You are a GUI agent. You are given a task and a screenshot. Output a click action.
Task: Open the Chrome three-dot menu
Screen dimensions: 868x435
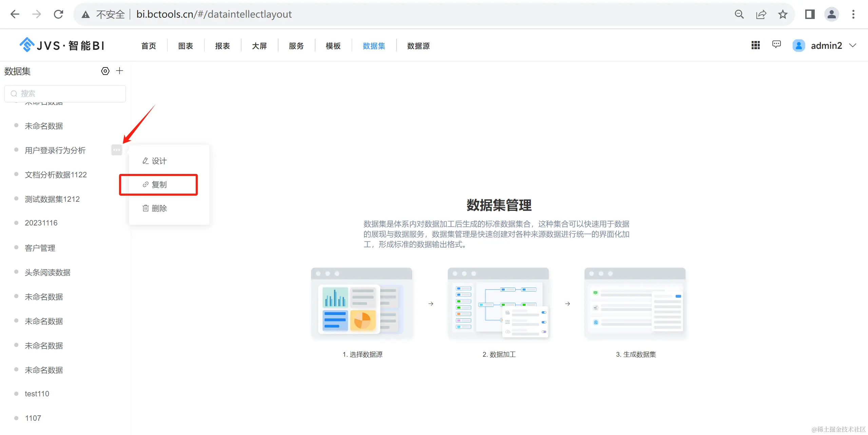853,14
